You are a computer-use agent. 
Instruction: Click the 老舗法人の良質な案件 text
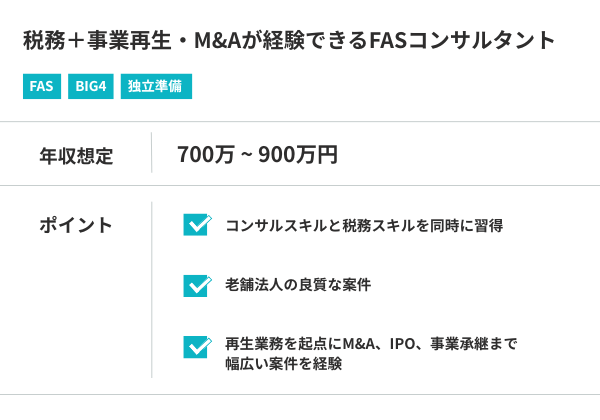(298, 285)
